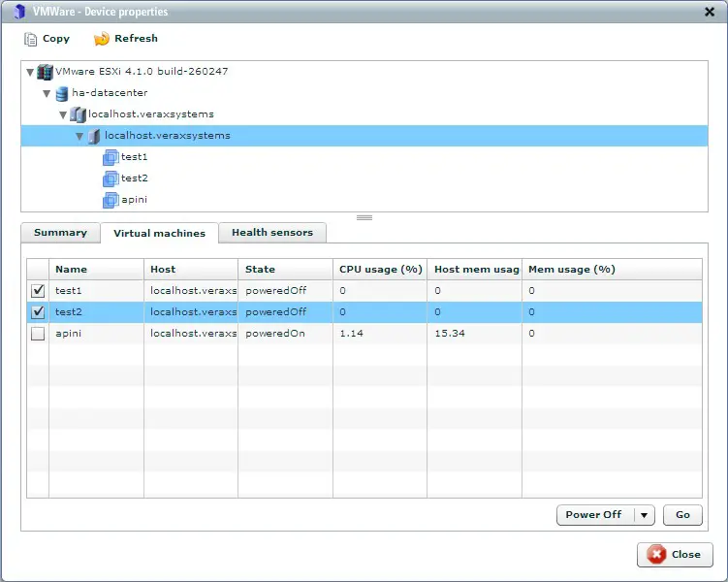Viewport: 728px width, 582px height.
Task: Collapse the ha-datacenter tree node
Action: 47,94
